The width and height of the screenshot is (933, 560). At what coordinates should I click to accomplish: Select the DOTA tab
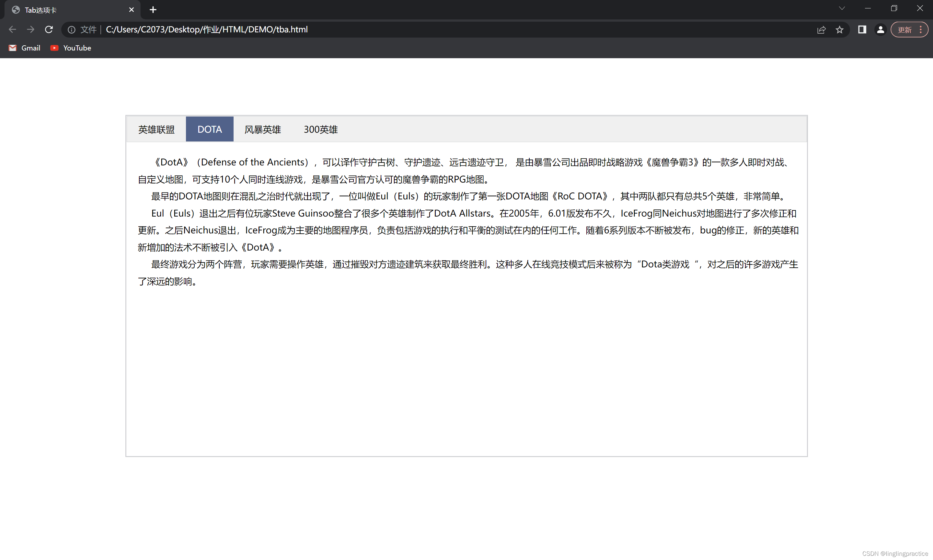coord(210,129)
